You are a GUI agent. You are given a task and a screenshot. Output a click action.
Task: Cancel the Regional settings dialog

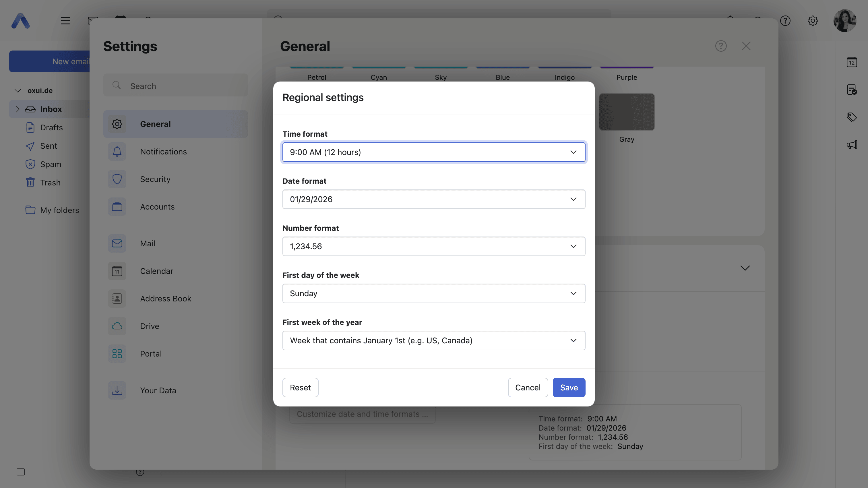tap(528, 388)
